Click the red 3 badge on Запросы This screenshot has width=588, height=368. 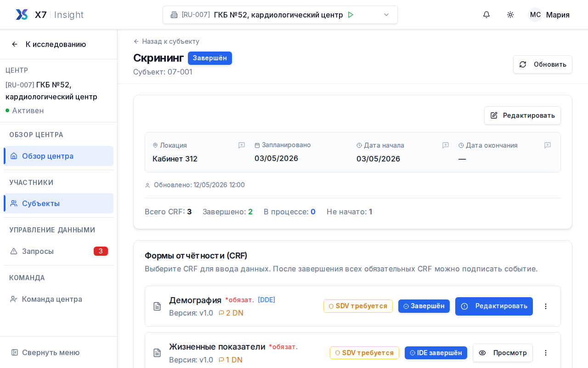coord(101,251)
